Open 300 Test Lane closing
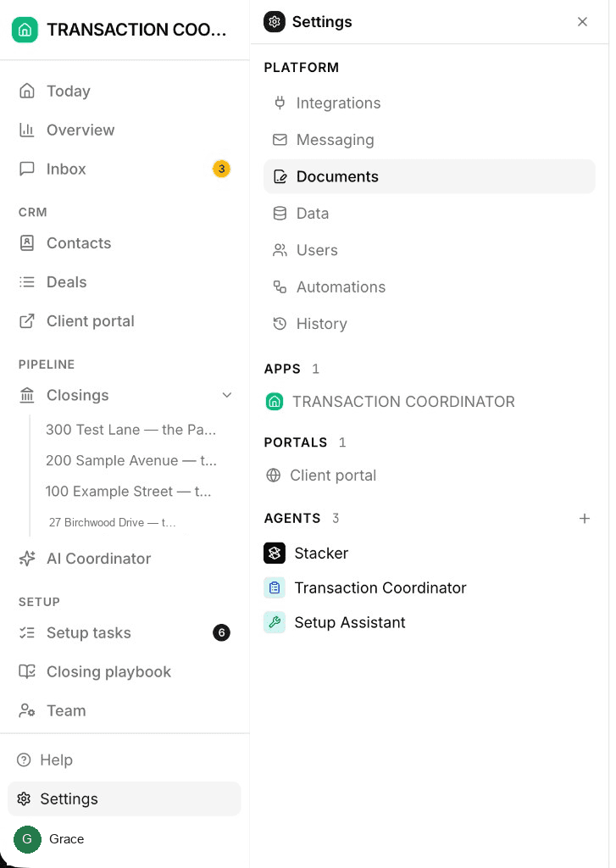 pos(130,430)
